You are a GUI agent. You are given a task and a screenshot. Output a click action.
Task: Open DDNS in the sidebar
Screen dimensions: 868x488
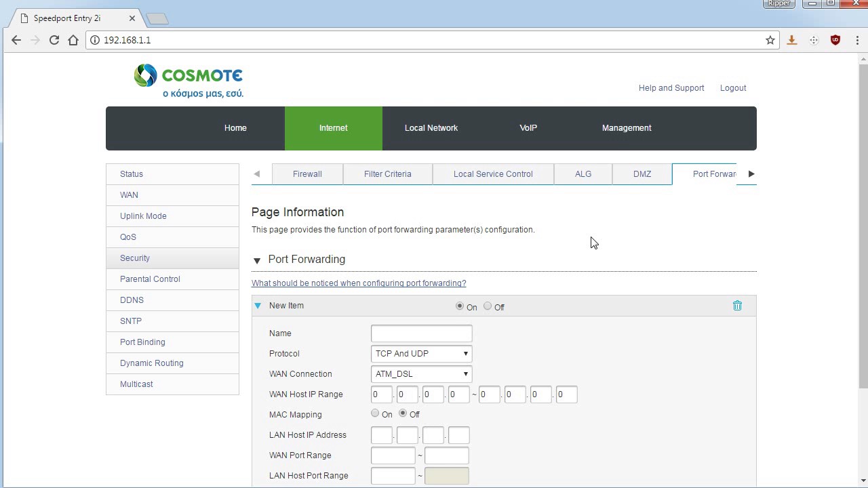tap(172, 300)
